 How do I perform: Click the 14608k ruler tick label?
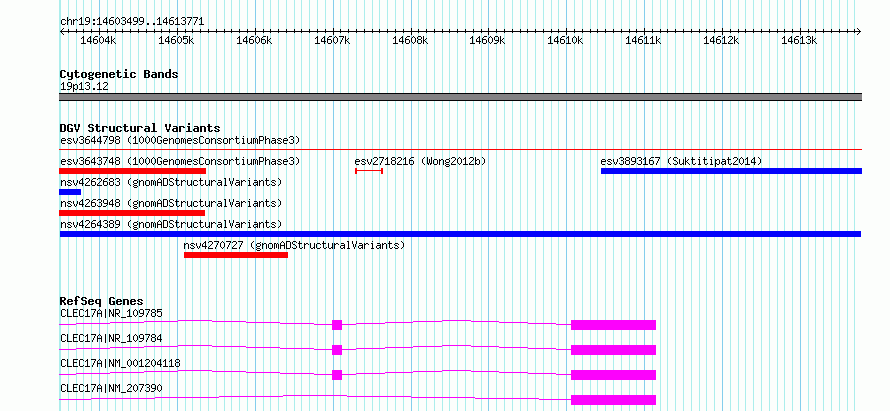[x=410, y=40]
